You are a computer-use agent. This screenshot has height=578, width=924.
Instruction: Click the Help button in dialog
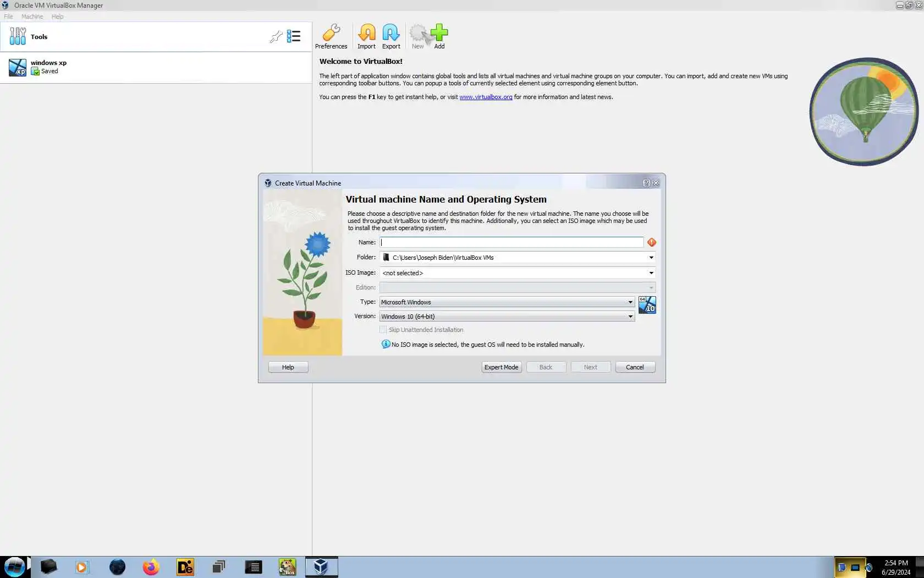pos(288,367)
